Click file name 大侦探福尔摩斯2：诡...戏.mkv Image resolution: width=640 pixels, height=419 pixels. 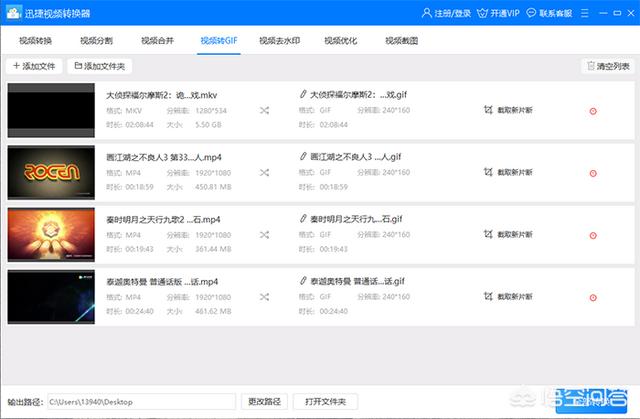[162, 95]
